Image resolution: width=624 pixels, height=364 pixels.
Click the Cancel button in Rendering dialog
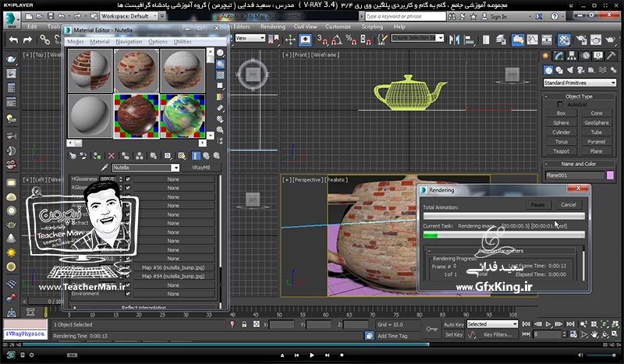pos(568,204)
